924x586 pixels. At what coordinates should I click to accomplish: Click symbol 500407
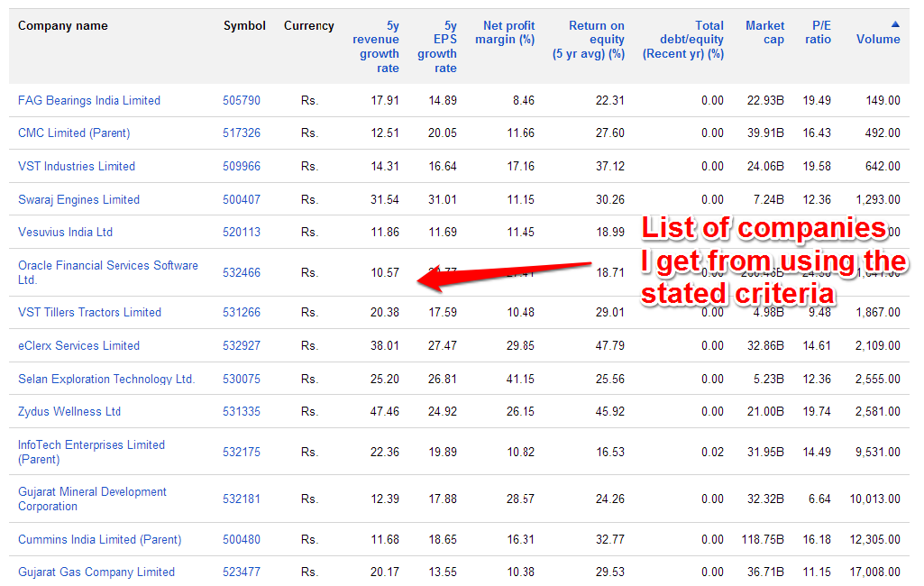click(242, 199)
